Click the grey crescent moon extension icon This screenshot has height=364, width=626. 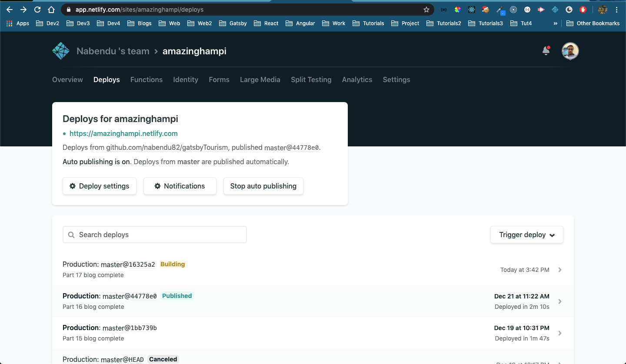(x=569, y=10)
